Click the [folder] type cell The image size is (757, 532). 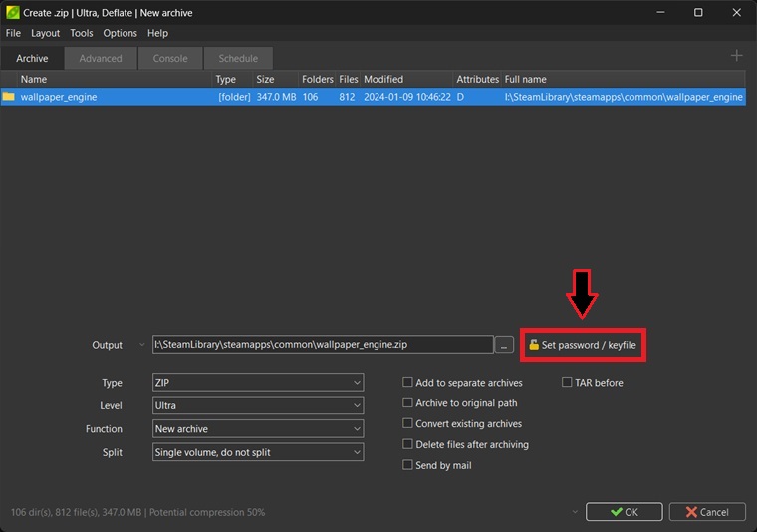tap(234, 97)
